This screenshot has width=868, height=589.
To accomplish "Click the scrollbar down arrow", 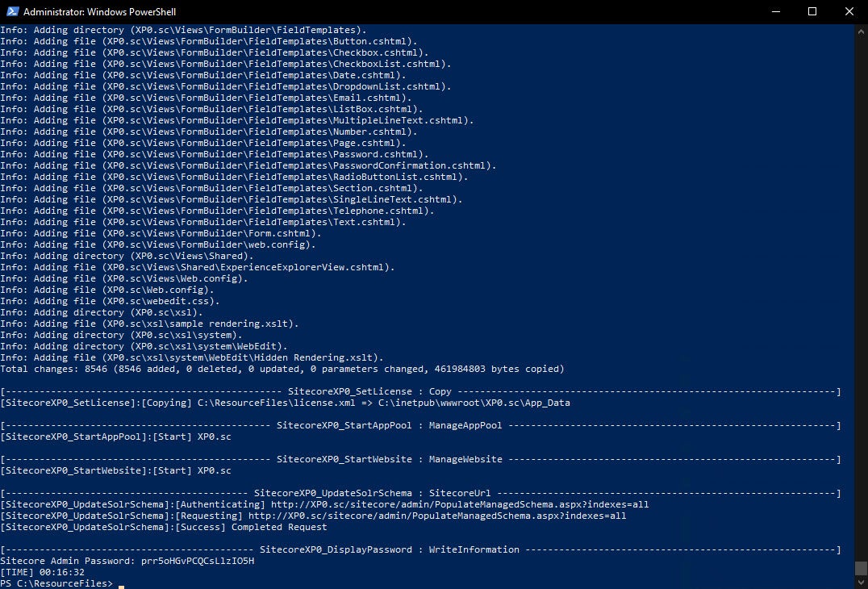I will [x=861, y=583].
